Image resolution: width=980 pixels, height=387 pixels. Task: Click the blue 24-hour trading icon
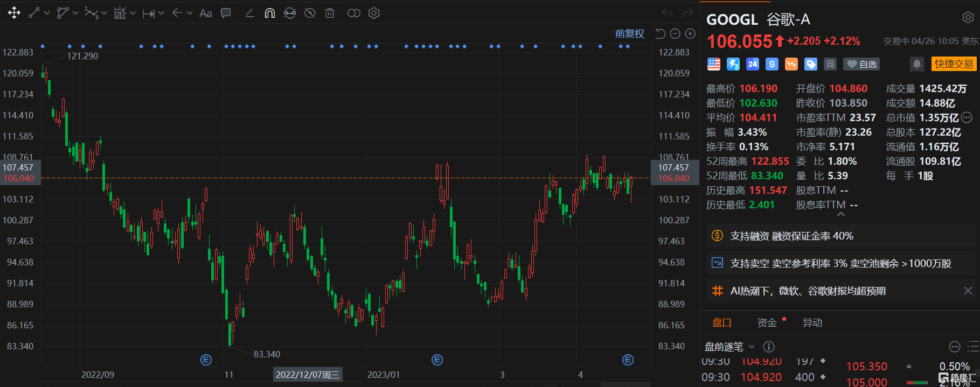coord(753,64)
